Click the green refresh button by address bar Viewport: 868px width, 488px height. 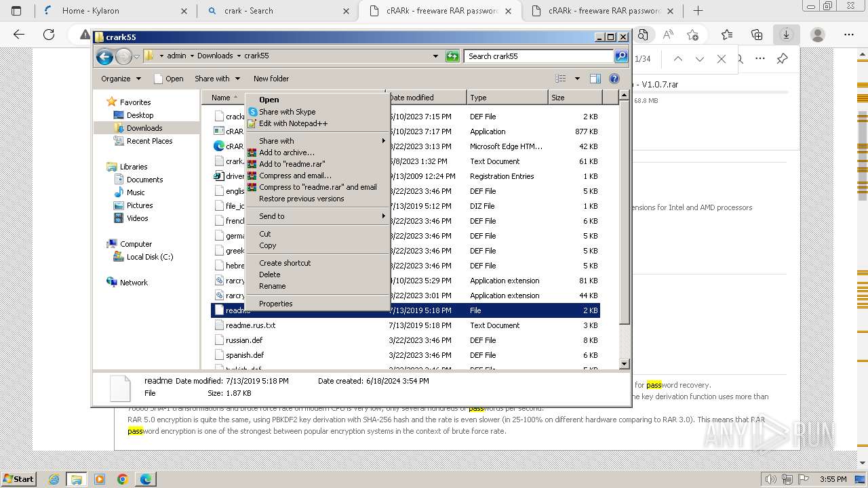pos(452,56)
